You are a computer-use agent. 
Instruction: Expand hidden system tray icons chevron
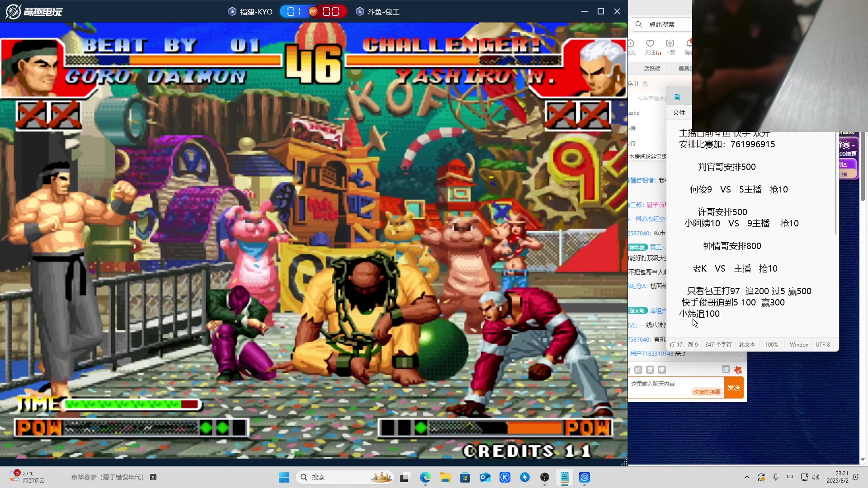point(747,477)
